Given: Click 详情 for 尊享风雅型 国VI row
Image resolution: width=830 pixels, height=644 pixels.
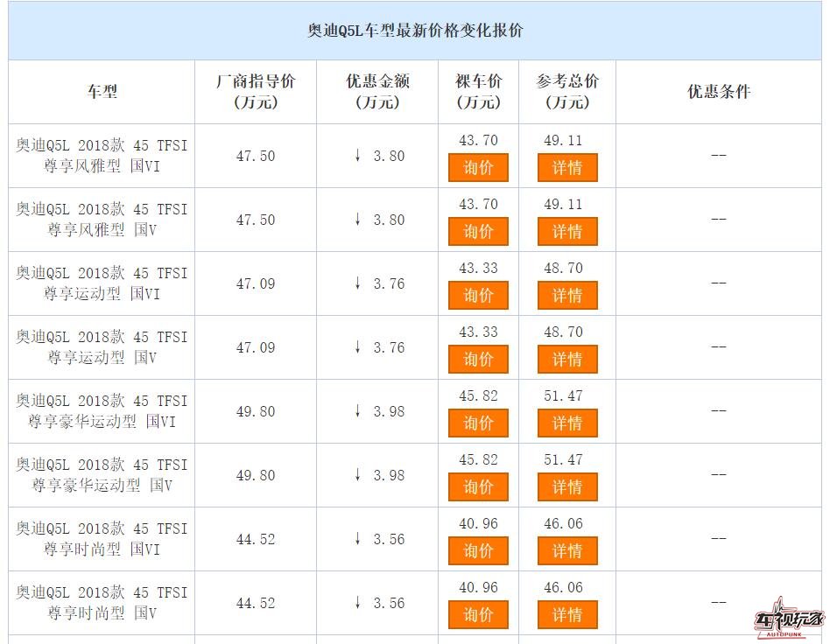Looking at the screenshot, I should 567,168.
